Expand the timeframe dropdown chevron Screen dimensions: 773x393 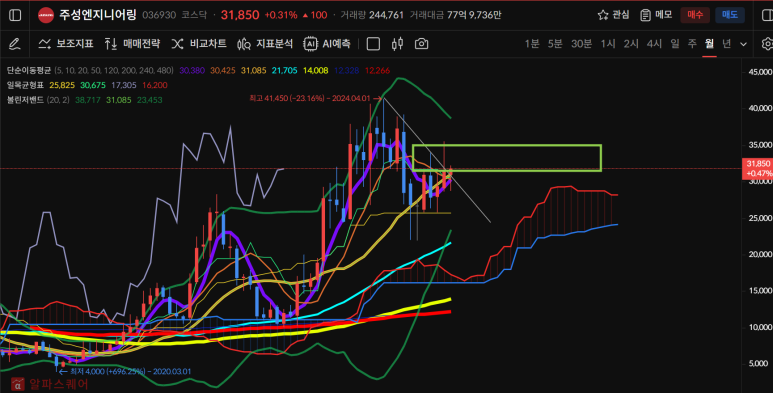pos(743,44)
